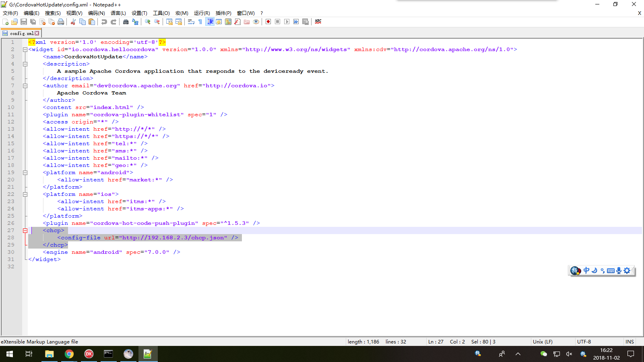Collapse the description fold on line 4
Image resolution: width=644 pixels, height=362 pixels.
tap(25, 64)
